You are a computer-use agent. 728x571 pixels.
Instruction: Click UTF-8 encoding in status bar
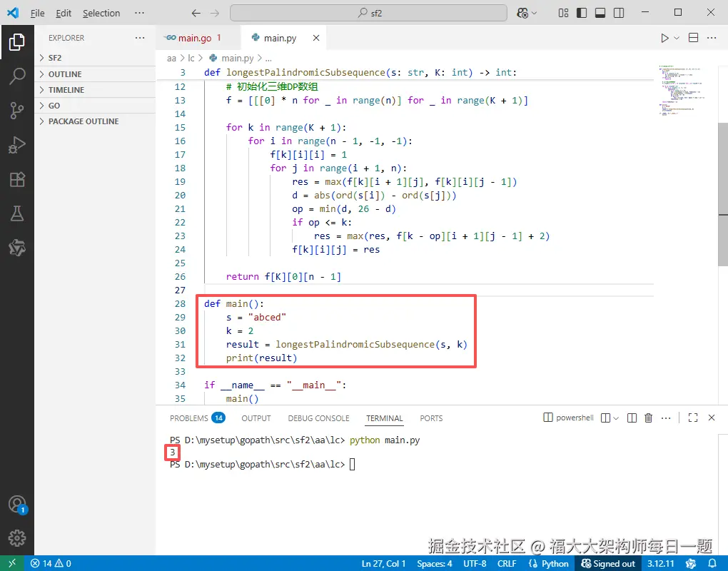pos(475,564)
